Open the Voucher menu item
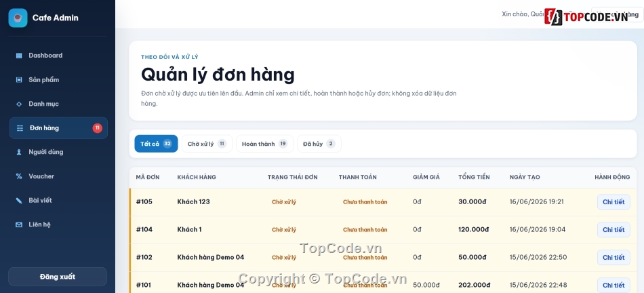Screen dimensions: 644x293 click(x=58, y=176)
